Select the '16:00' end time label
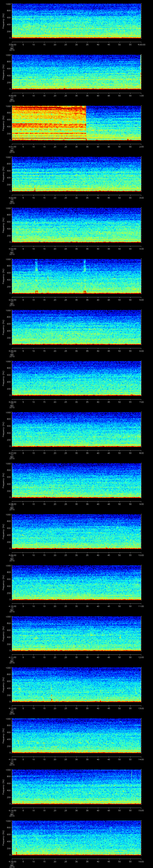Viewport: 153px width, 868px height. point(141,861)
